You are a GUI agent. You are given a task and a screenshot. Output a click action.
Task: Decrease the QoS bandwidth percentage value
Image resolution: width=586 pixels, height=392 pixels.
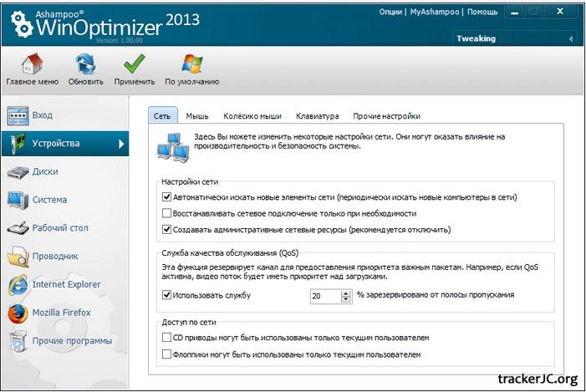click(x=346, y=299)
